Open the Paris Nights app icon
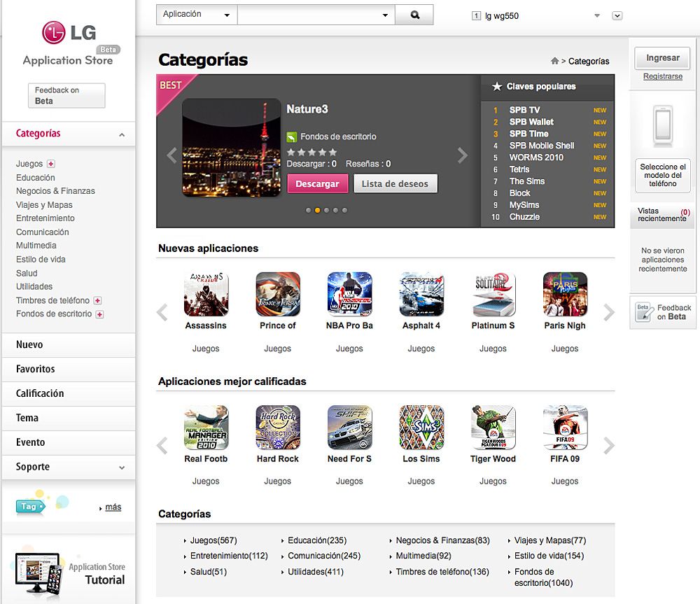The width and height of the screenshot is (700, 604). [x=565, y=294]
